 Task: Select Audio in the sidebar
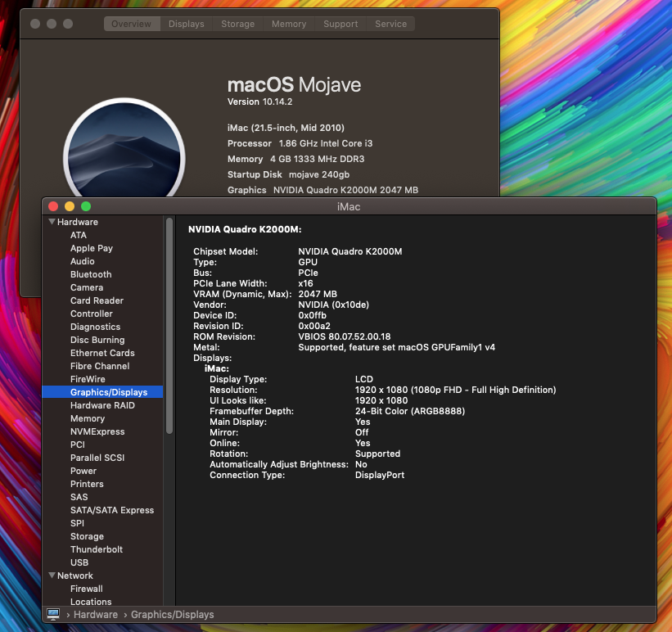pos(83,261)
